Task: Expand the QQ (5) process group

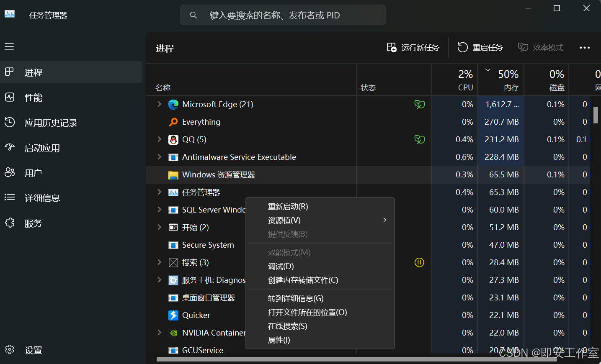Action: click(159, 139)
